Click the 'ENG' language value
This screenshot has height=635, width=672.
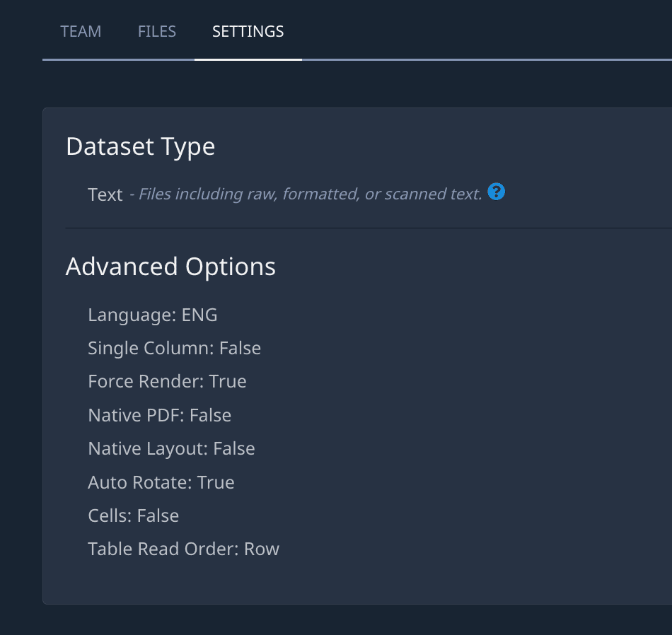point(199,315)
